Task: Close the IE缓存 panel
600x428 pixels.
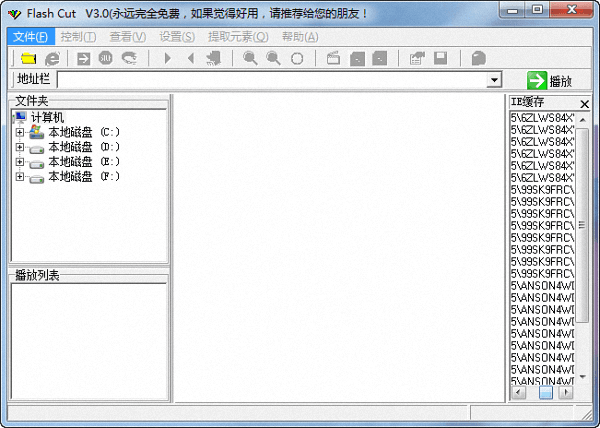Action: point(584,104)
